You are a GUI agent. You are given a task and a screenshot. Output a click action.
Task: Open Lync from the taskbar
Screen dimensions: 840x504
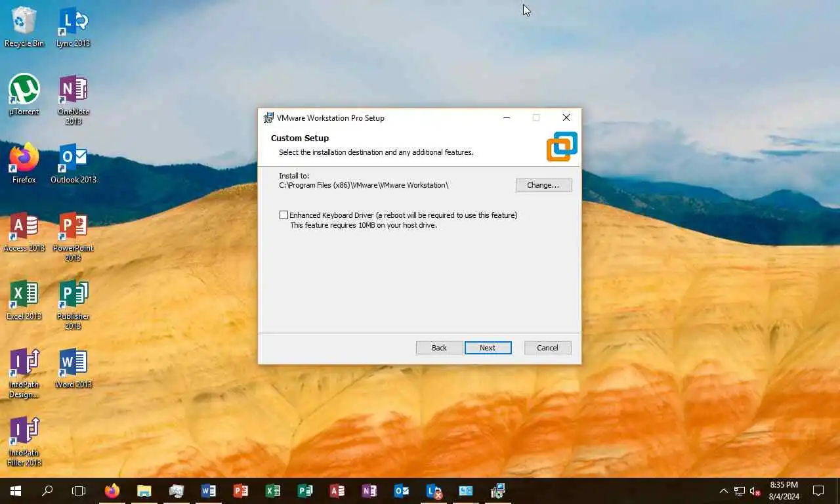[x=434, y=491]
